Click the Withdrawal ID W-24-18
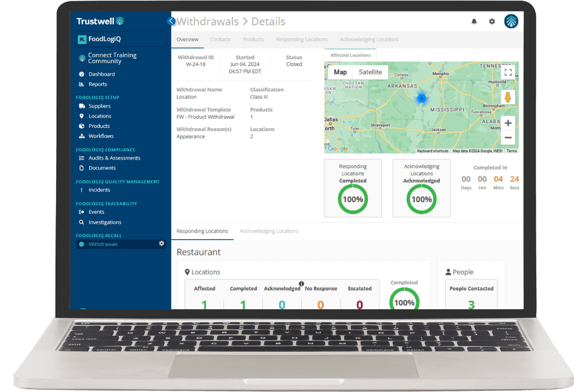This screenshot has height=392, width=588. click(195, 64)
